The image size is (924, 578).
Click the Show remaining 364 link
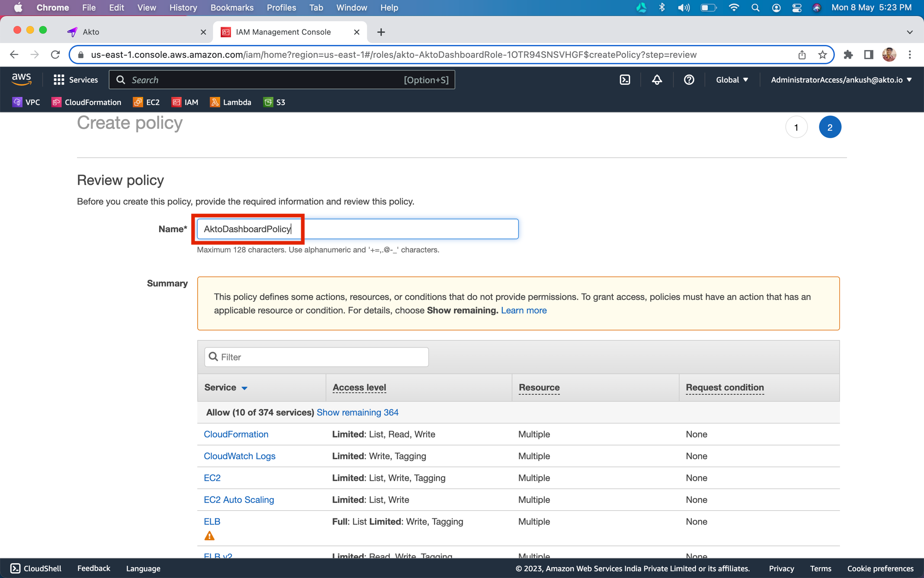357,412
